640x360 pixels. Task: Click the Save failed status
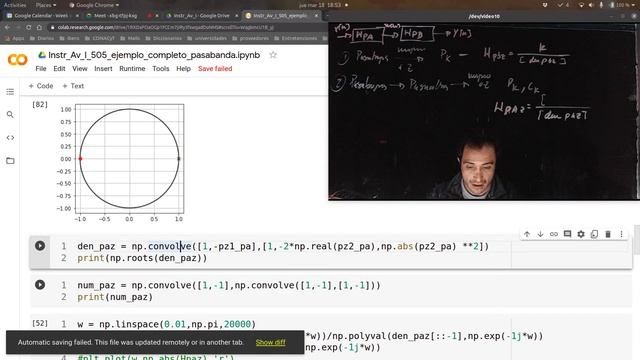215,69
